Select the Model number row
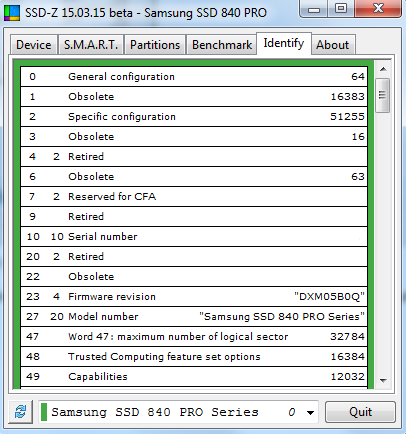The width and height of the screenshot is (406, 434). point(194,317)
